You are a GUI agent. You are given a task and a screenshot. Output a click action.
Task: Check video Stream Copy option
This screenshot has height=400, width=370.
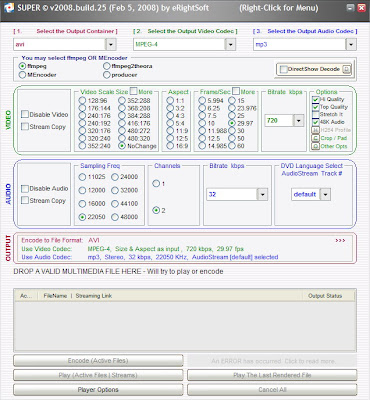pos(25,126)
